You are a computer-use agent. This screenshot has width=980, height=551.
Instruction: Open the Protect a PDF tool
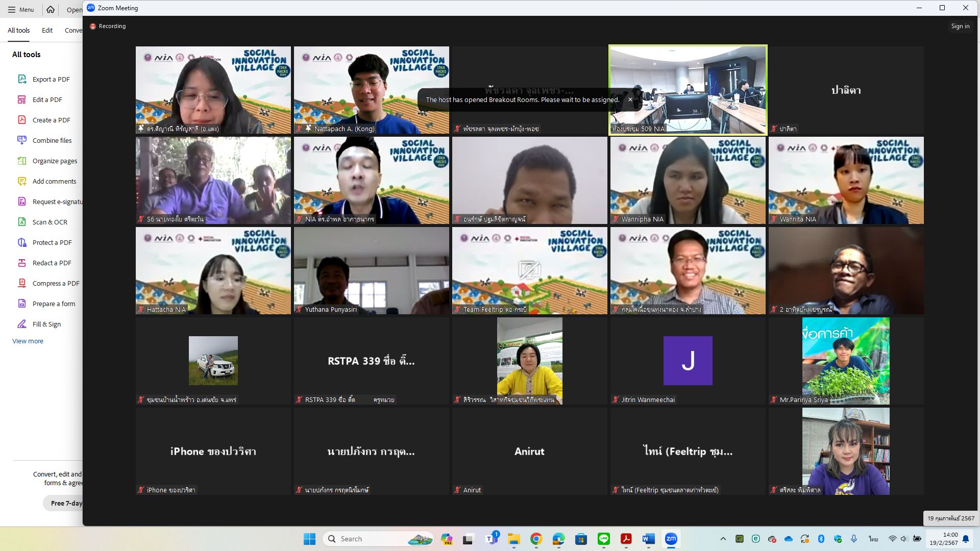pos(52,242)
